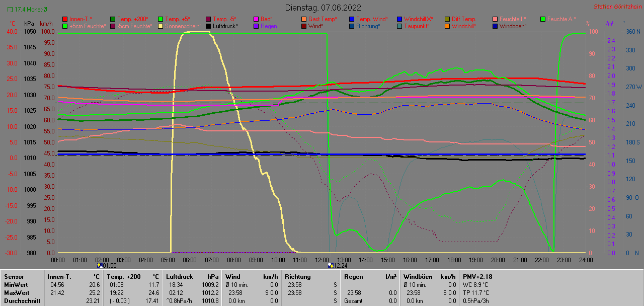
Task: Click the 'Regen' column header in the table
Action: (354, 277)
